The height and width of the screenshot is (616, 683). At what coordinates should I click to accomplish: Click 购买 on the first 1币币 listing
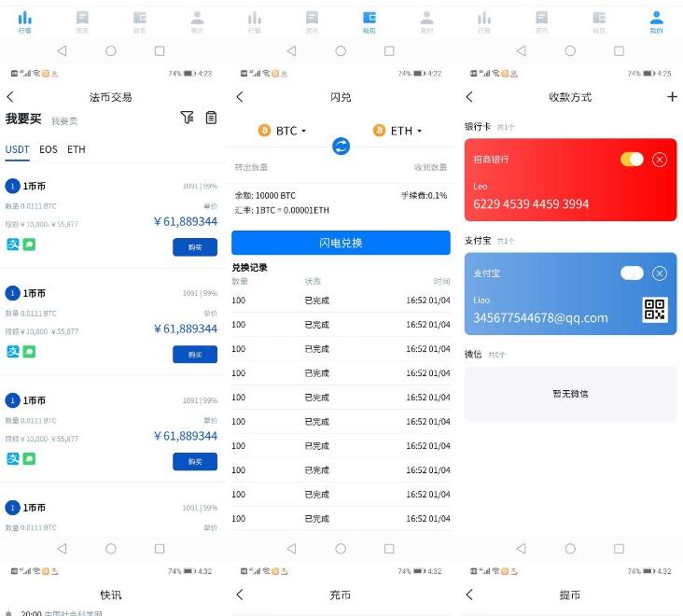coord(194,247)
